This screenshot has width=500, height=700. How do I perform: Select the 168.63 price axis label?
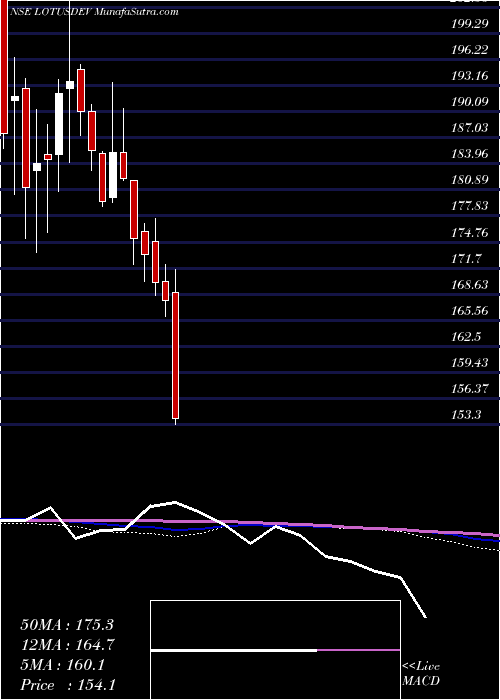[x=470, y=285]
